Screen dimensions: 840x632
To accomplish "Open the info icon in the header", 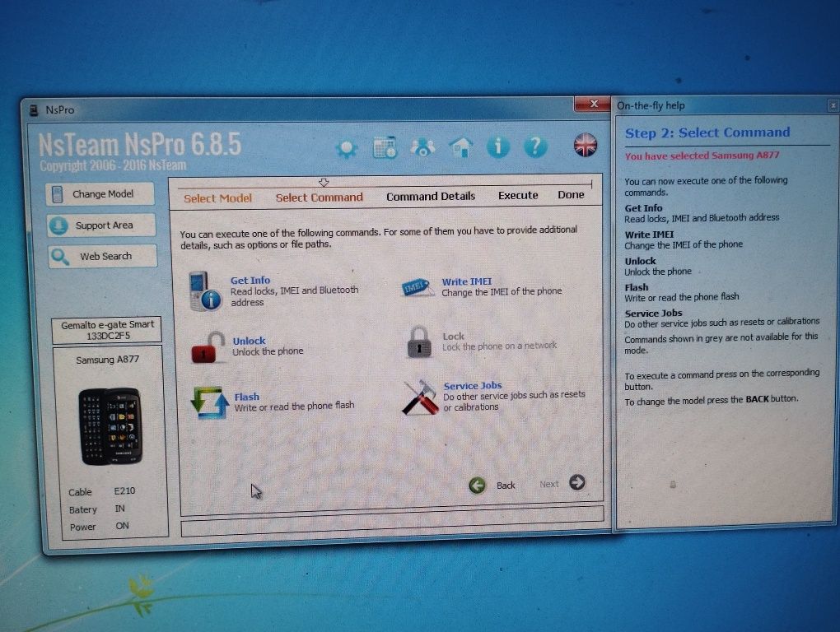I will coord(498,146).
